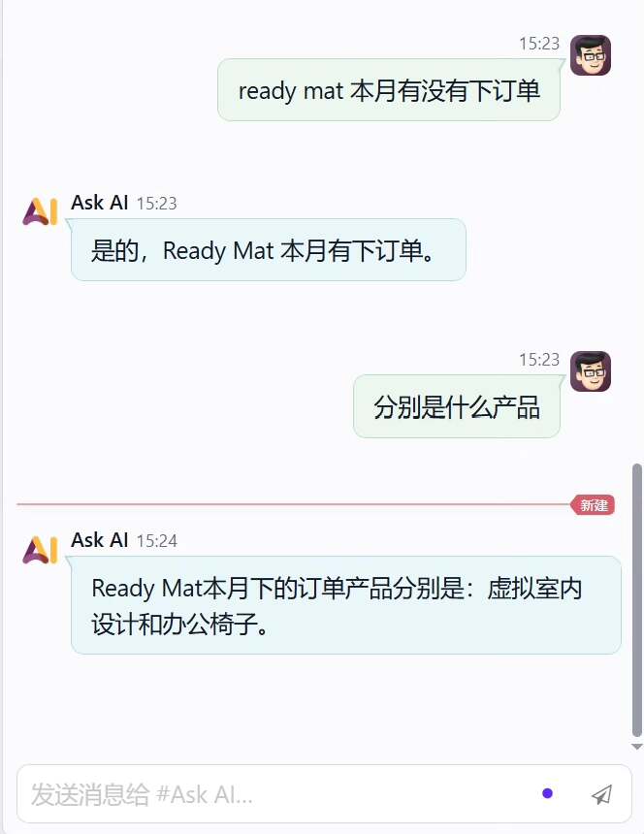Select the reply mentioning 虚拟室内设计和办公椅子
The image size is (644, 834).
346,605
